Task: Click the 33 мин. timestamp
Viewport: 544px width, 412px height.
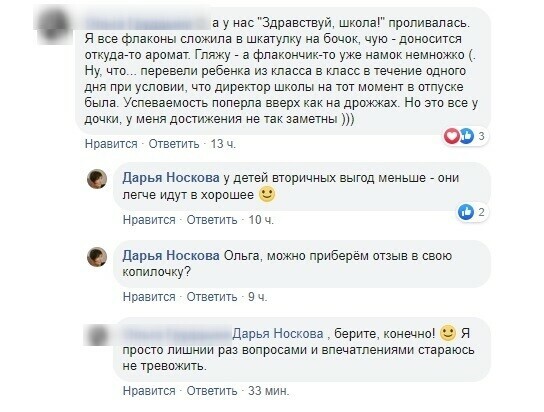Action: pos(269,391)
